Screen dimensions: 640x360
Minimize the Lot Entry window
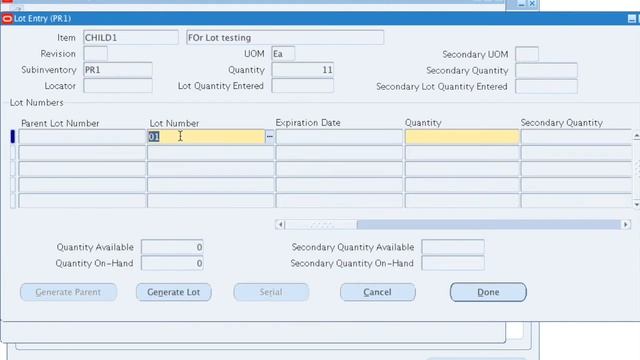(x=631, y=19)
